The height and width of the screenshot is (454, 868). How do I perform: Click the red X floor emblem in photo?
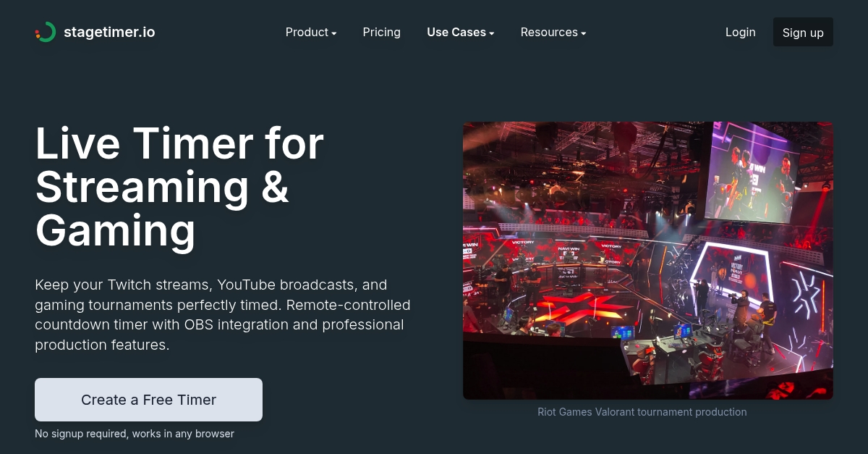(579, 306)
